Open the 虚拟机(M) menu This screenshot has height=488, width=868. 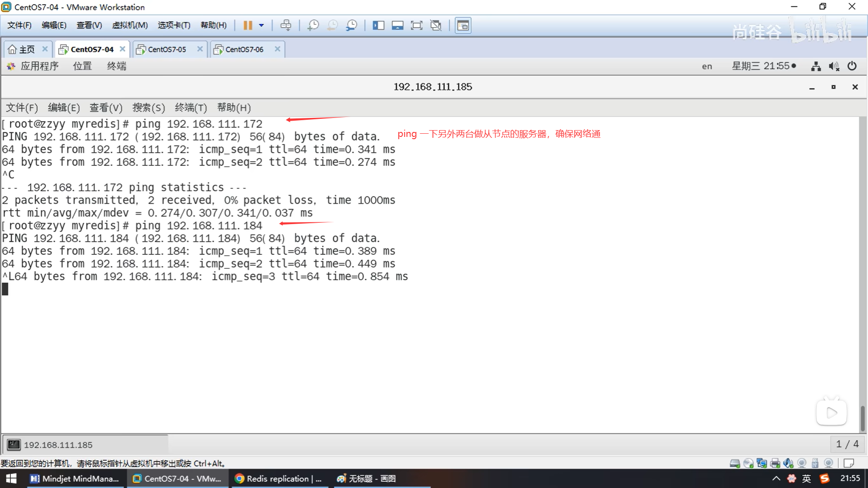pyautogui.click(x=130, y=25)
